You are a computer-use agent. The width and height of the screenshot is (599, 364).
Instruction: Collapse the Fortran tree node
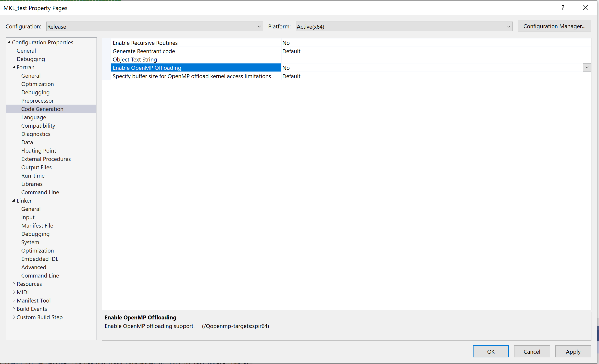14,67
